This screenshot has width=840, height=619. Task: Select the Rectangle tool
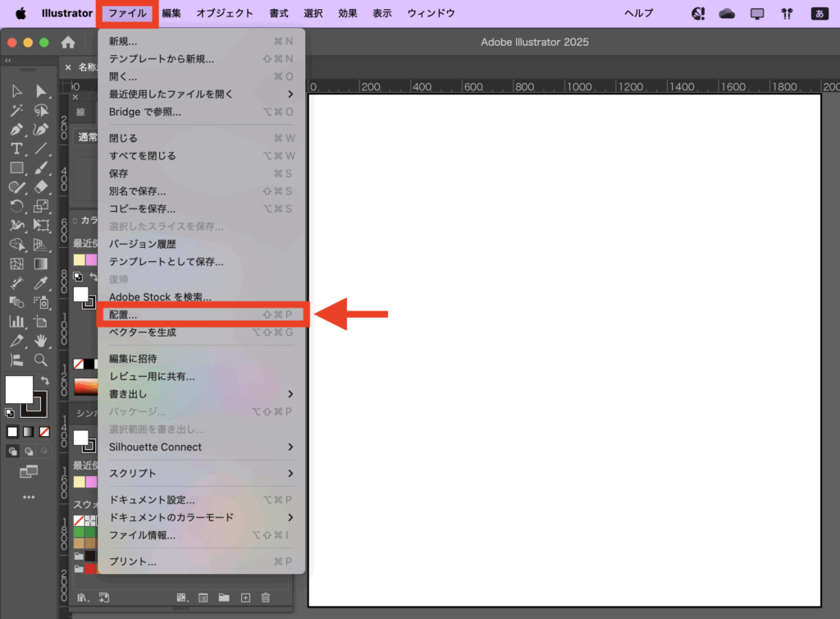[16, 167]
